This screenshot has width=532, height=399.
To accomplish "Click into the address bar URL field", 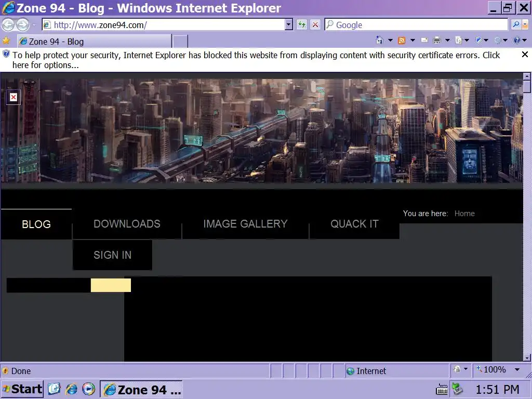I will point(168,25).
